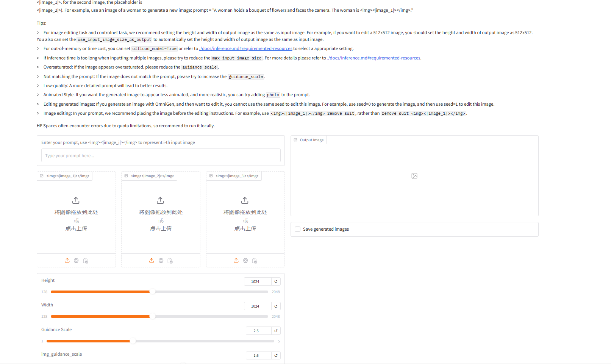Viewport: 611px width, 364px height.
Task: Click 点击上传 in the image_1 box
Action: (76, 228)
